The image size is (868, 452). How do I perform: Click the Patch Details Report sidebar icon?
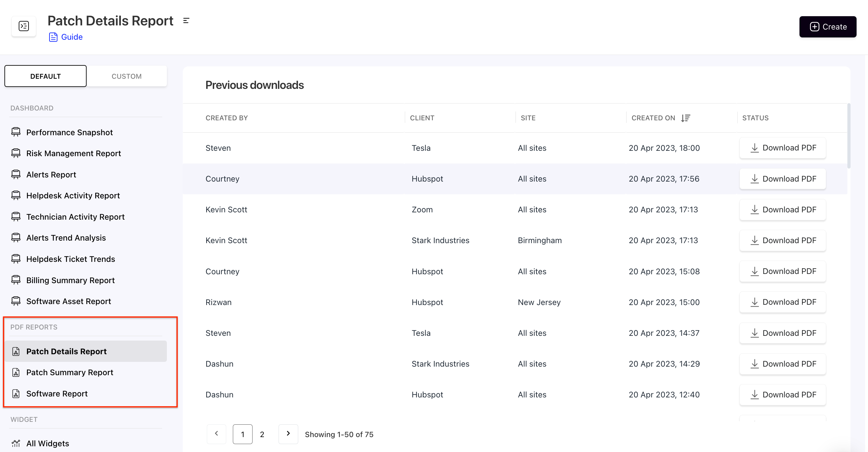[x=16, y=351]
